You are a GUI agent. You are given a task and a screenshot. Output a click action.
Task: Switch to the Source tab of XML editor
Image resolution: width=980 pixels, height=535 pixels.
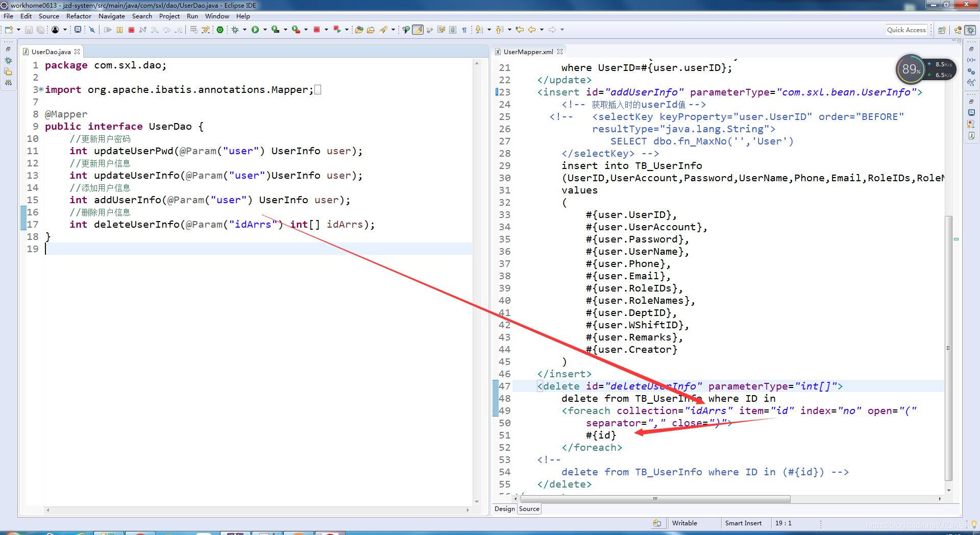pos(529,508)
